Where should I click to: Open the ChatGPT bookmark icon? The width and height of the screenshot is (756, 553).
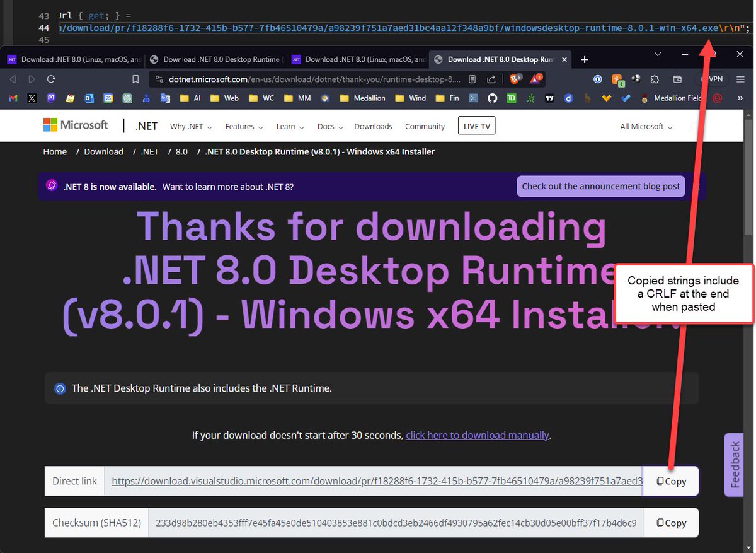pos(127,98)
